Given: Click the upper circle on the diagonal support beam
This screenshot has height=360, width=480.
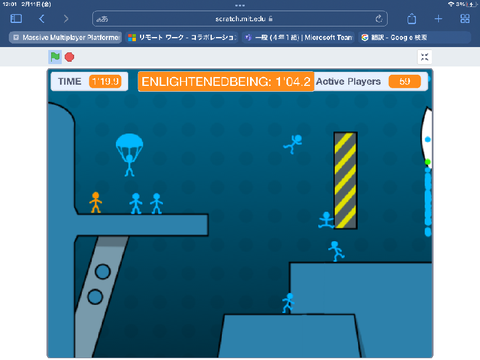Looking at the screenshot, I should click(x=102, y=272).
